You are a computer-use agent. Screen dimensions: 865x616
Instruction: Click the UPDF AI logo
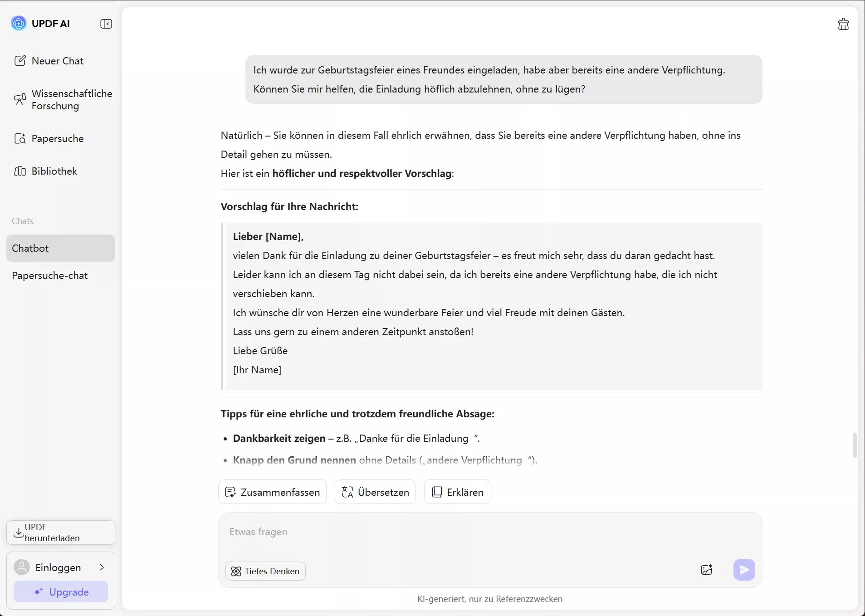[x=40, y=23]
